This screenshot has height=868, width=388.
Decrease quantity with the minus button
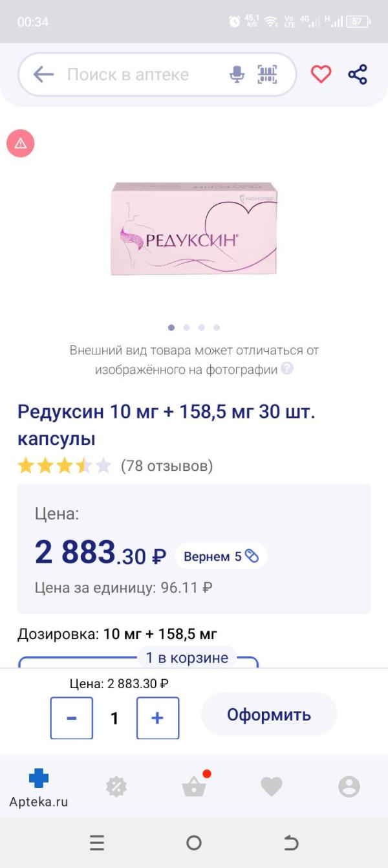tap(71, 717)
